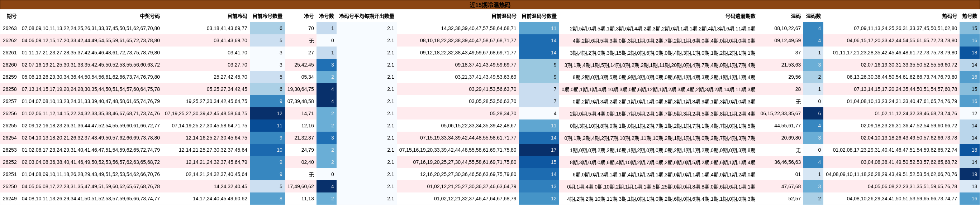Select 温码 cell 08,10,22,67
The height and width of the screenshot is (205, 980).
[788, 28]
